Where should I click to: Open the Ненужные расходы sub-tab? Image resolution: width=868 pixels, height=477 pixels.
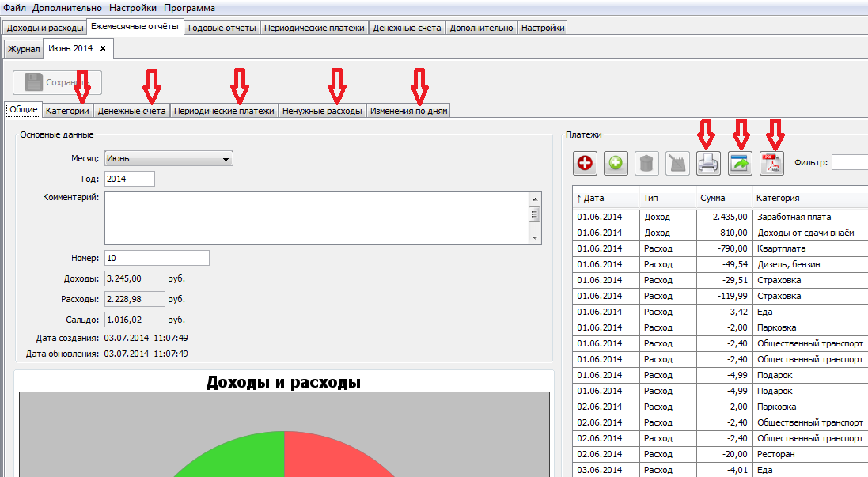coord(322,111)
